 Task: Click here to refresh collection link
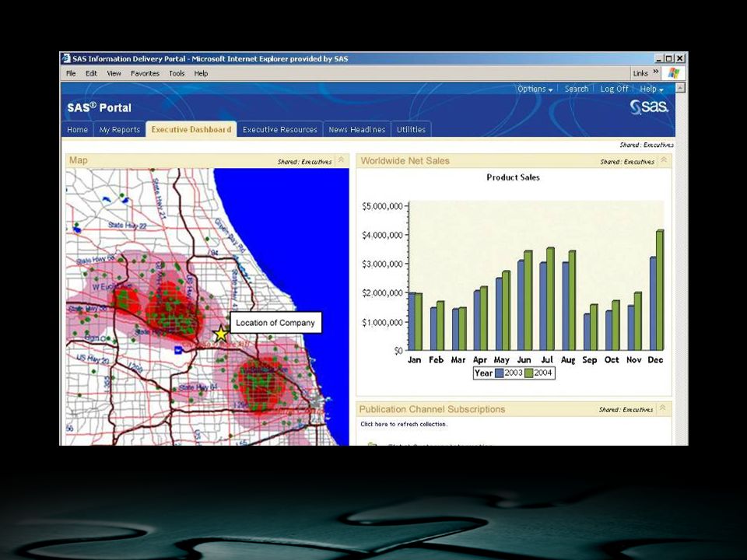point(404,424)
